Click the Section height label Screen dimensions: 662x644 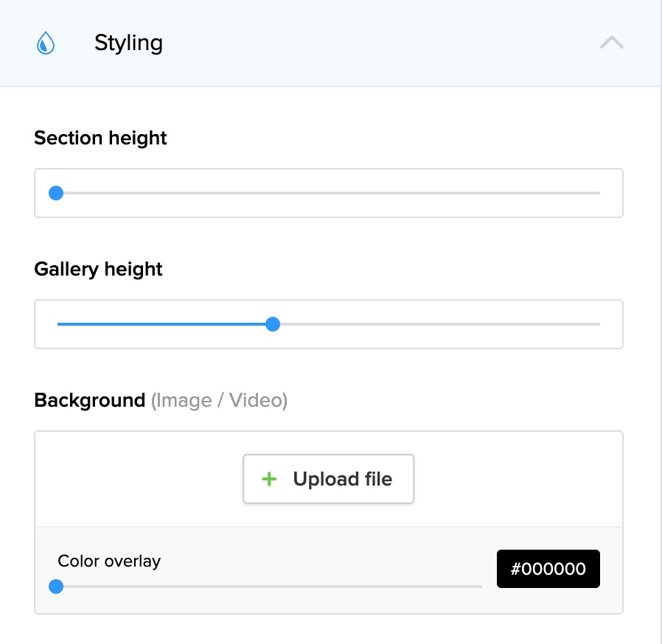[x=100, y=138]
